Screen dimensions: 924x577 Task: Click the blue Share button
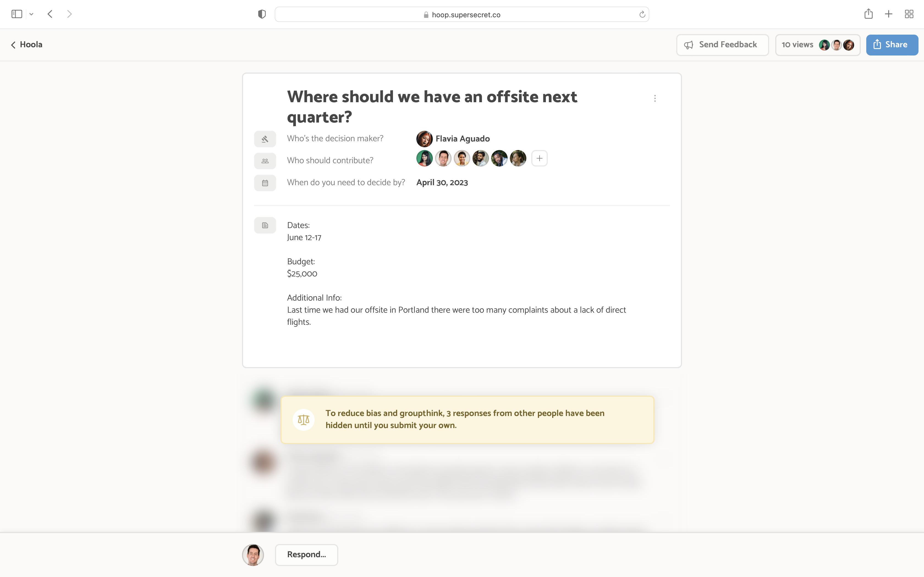point(892,45)
